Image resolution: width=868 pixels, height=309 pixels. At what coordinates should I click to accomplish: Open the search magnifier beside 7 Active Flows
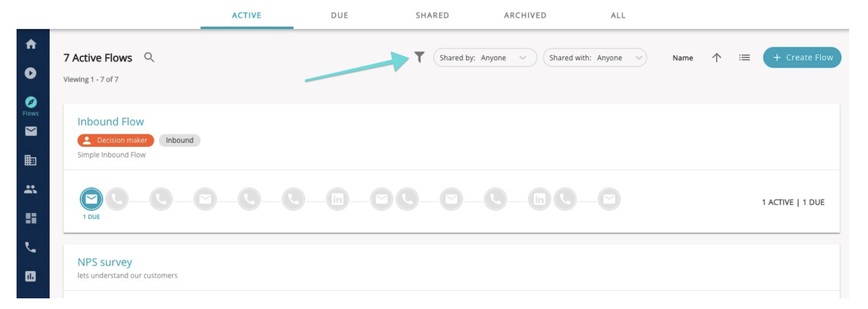(x=149, y=57)
